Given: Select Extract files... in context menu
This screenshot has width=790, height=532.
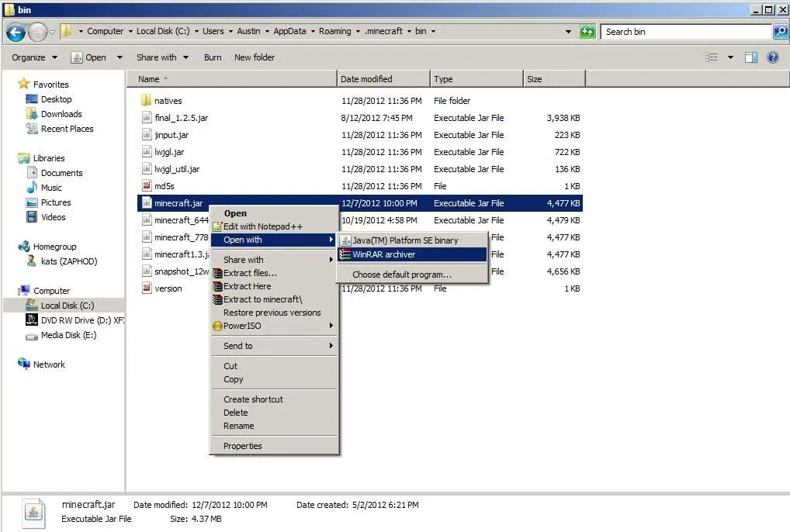Looking at the screenshot, I should point(274,273).
